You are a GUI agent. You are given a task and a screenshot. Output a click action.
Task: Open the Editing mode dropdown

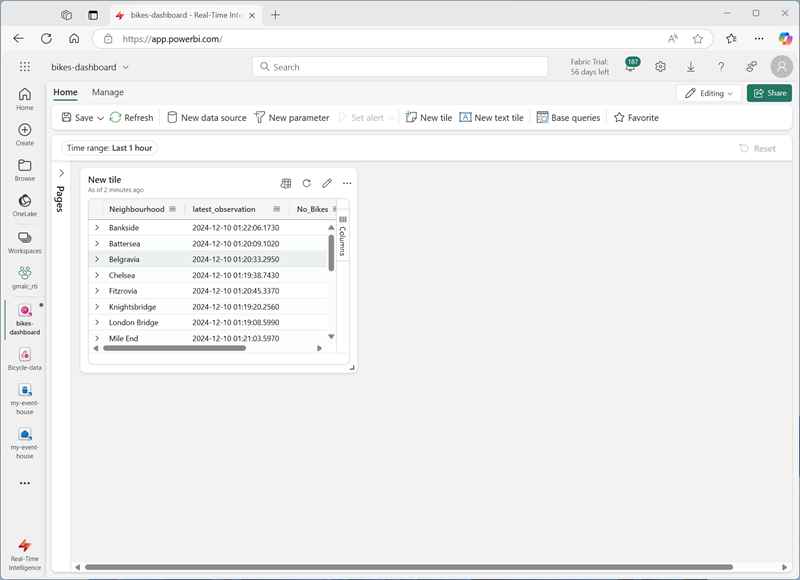tap(709, 93)
